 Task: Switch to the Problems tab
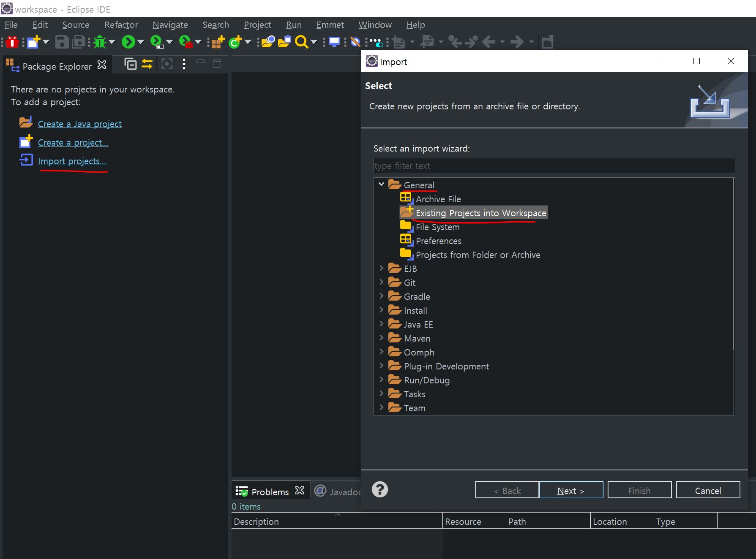pyautogui.click(x=270, y=491)
